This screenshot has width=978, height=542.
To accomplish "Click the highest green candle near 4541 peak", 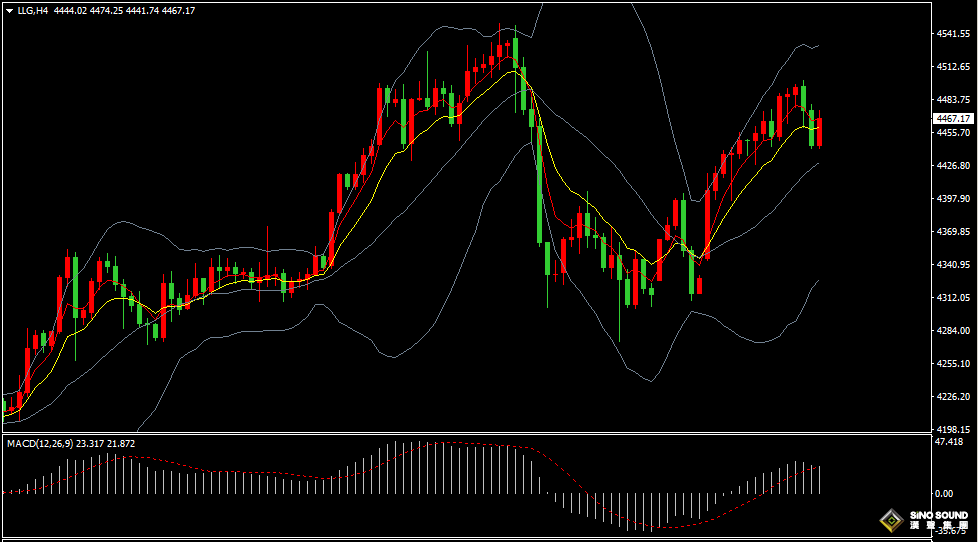I will pyautogui.click(x=515, y=52).
